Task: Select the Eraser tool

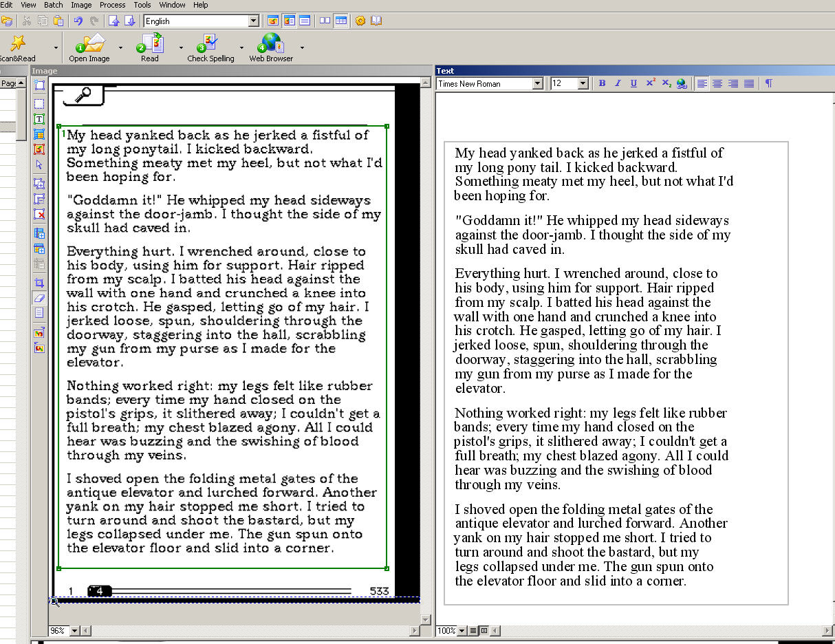Action: (x=39, y=298)
